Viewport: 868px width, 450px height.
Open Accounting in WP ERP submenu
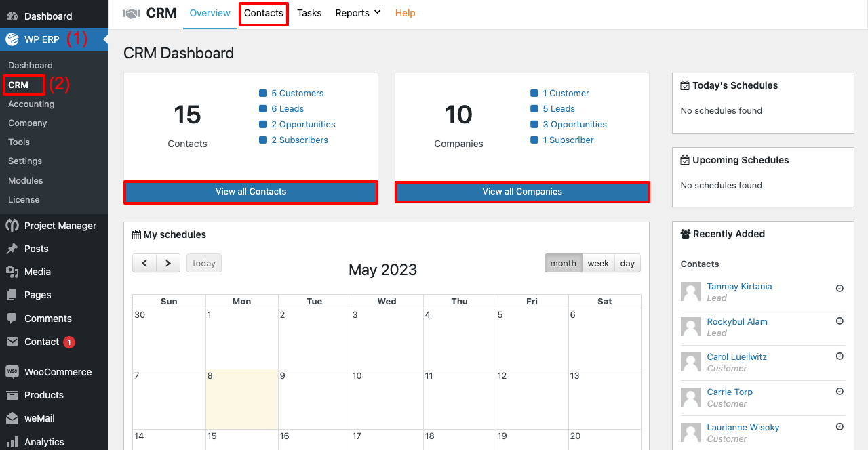coord(31,104)
